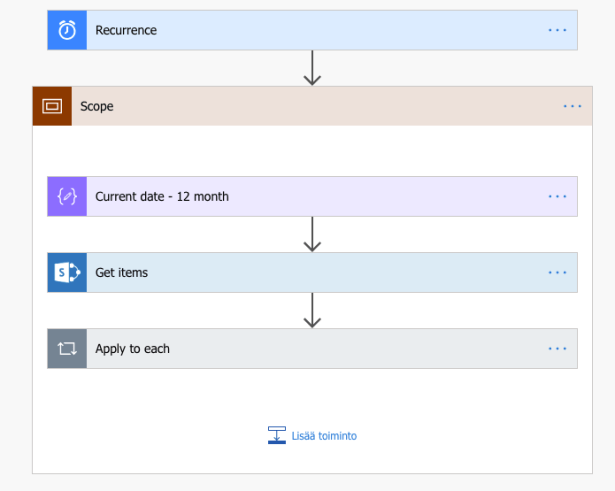615x491 pixels.
Task: Open the Recurrence step's ellipsis menu
Action: click(x=557, y=30)
